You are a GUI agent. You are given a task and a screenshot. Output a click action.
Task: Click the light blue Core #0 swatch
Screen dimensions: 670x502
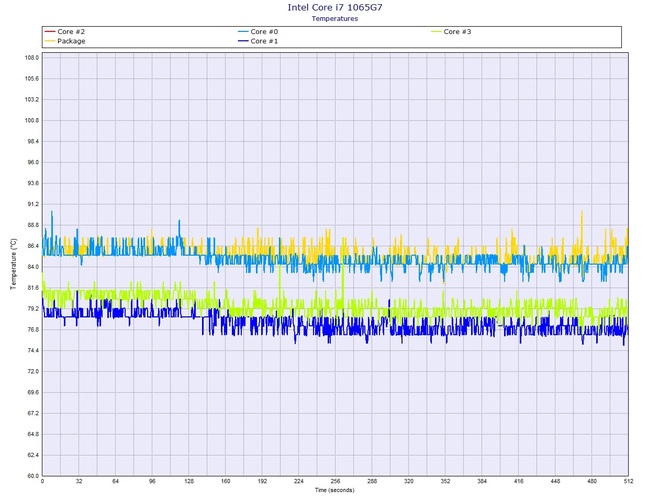pyautogui.click(x=243, y=32)
